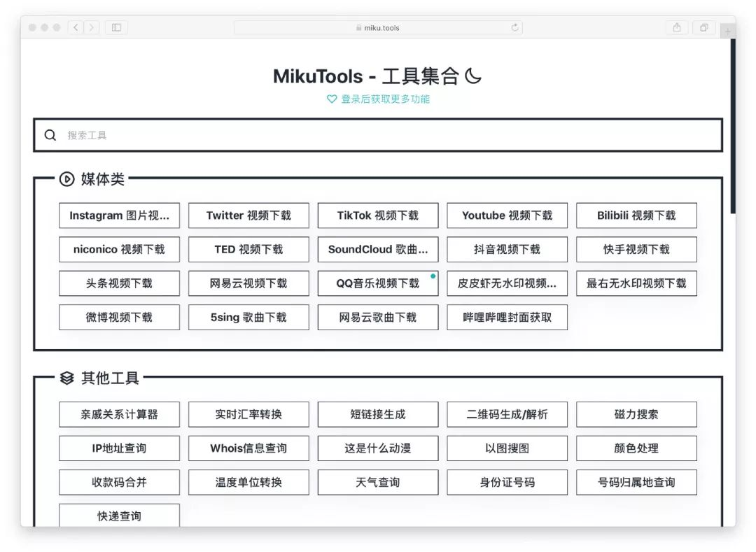
Task: Open 微博视频下载
Action: pos(119,318)
